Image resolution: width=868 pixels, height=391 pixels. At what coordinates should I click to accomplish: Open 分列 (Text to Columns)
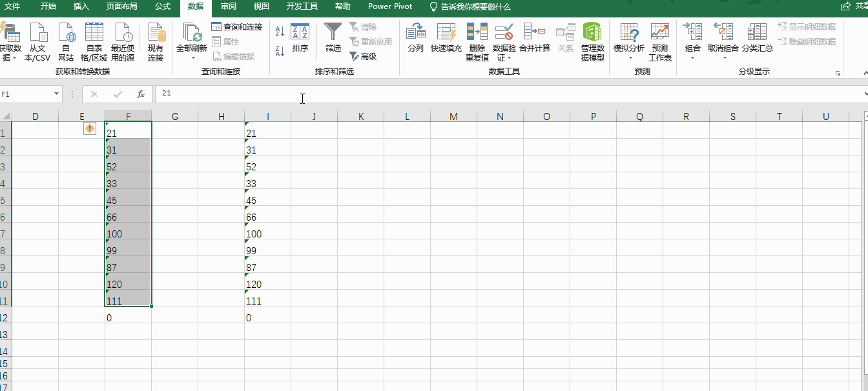(416, 40)
